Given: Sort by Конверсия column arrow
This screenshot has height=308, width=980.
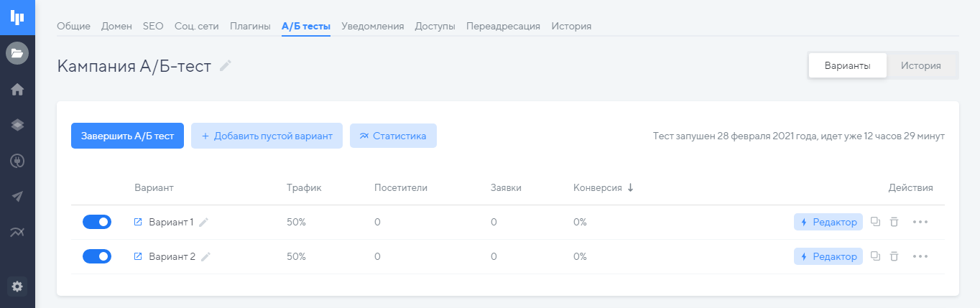Looking at the screenshot, I should click(x=630, y=187).
